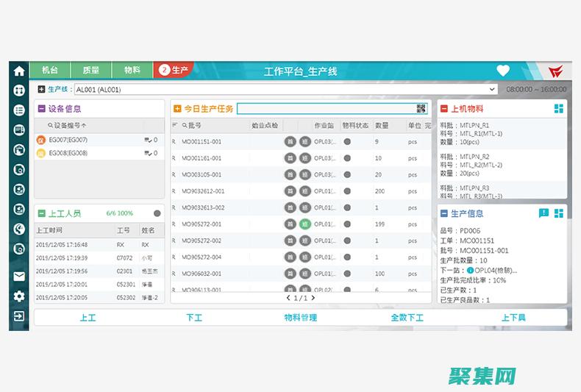The image size is (581, 392).
Task: Toggle 首 button on row MO001151-001
Action: pyautogui.click(x=290, y=142)
